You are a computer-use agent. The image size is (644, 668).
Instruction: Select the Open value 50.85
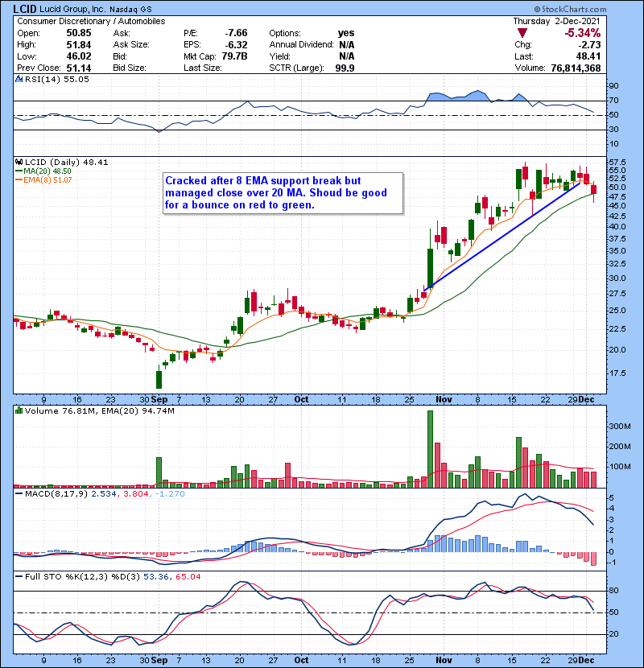(79, 33)
